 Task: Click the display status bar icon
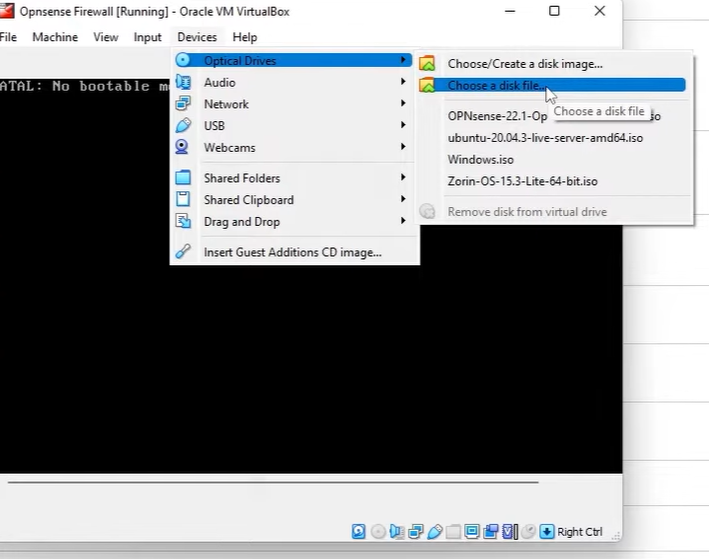coord(471,532)
